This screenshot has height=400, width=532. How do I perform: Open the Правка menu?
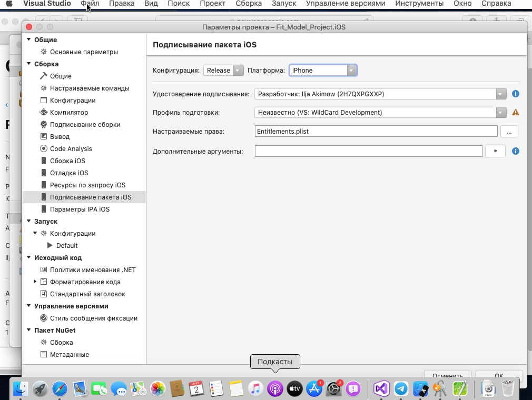tap(122, 3)
